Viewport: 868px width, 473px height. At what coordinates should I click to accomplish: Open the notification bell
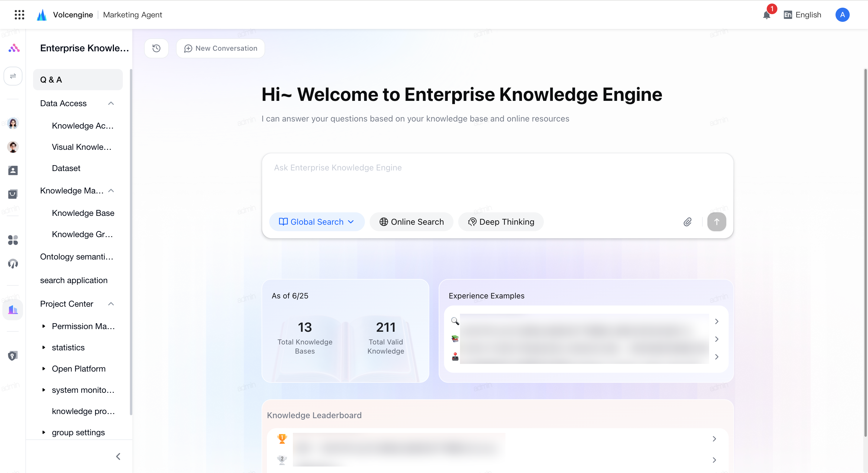pos(766,15)
